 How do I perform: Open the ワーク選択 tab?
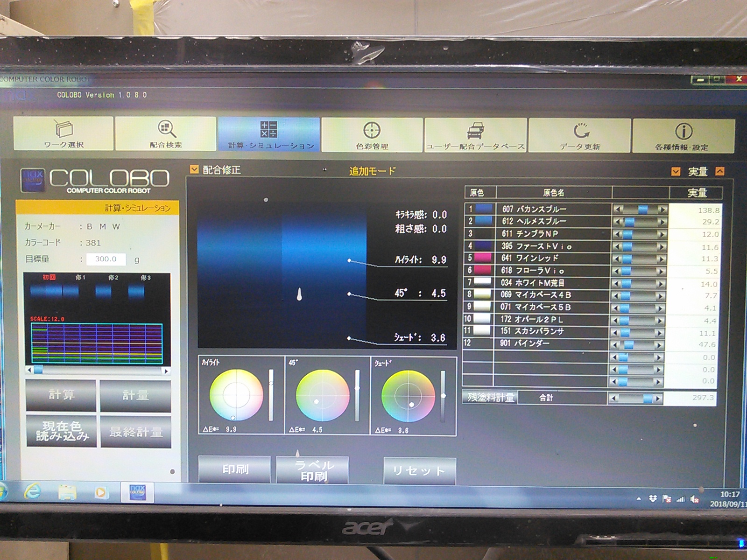[63, 133]
